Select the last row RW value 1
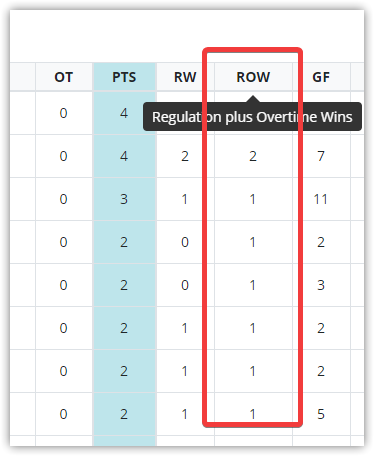 (x=185, y=414)
